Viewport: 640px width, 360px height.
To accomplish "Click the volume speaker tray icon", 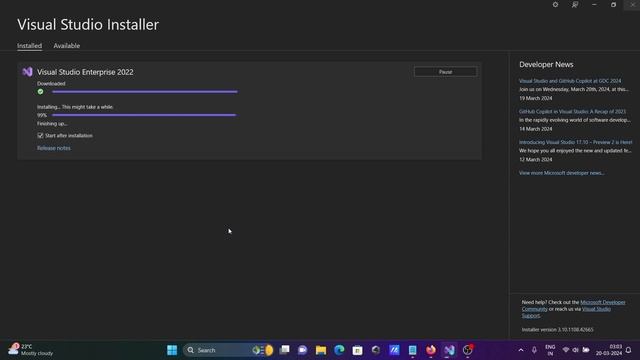I will [x=576, y=350].
